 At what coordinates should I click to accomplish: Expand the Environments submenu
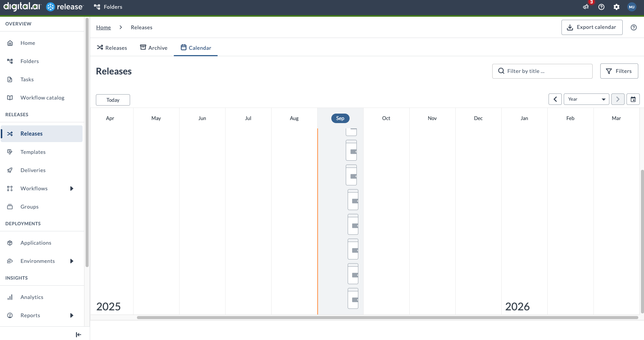72,261
